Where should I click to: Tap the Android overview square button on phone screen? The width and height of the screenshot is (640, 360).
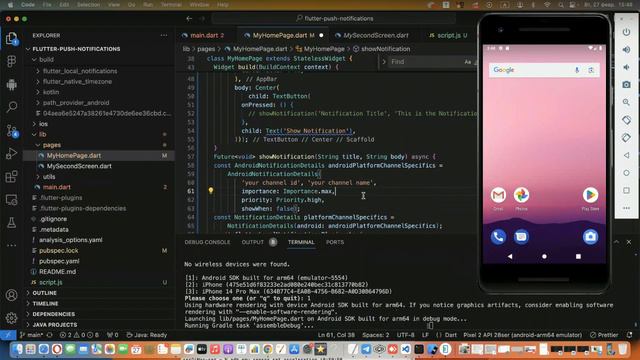pyautogui.click(x=578, y=256)
